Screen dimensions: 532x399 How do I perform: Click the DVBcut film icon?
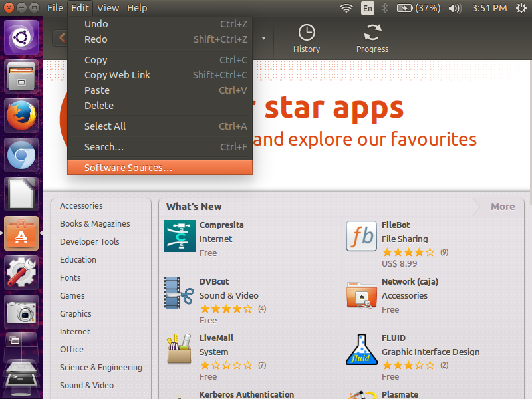pyautogui.click(x=179, y=293)
